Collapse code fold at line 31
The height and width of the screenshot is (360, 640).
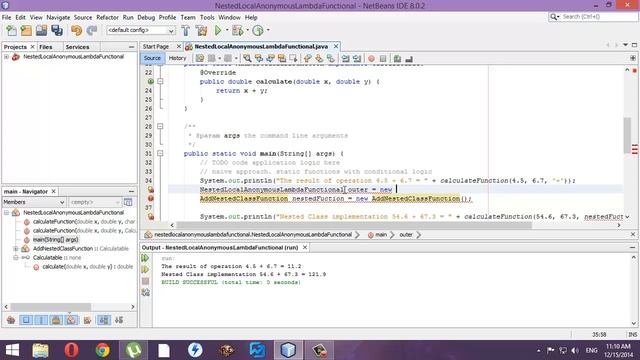click(160, 153)
